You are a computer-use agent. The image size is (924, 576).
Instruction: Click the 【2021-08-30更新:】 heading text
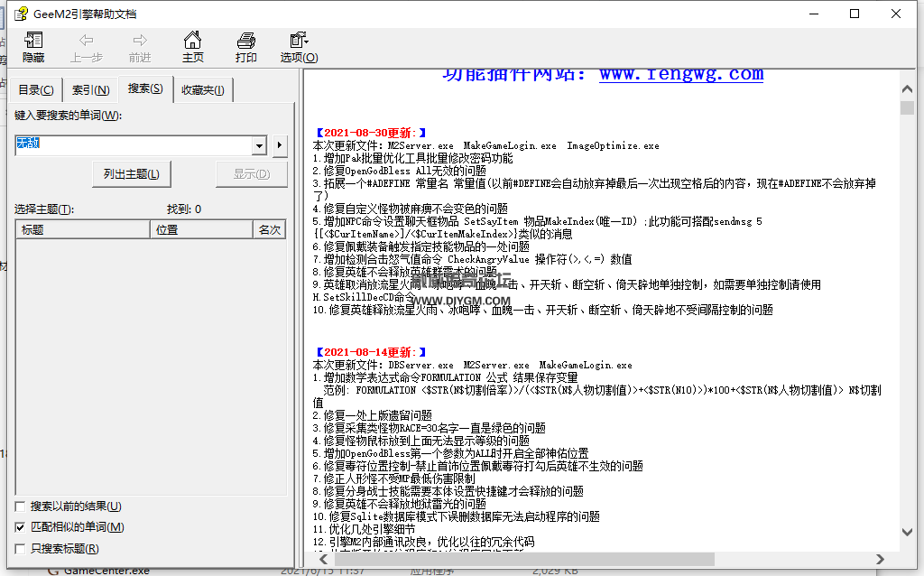(x=371, y=134)
